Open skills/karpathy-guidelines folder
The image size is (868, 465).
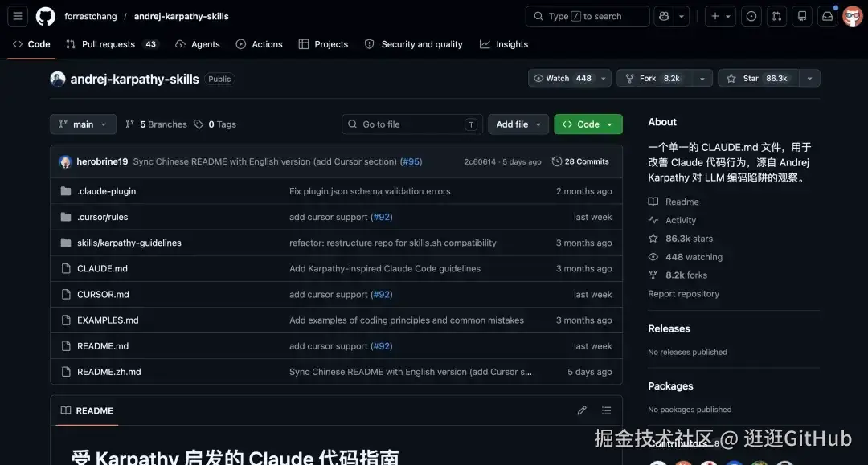pos(129,243)
